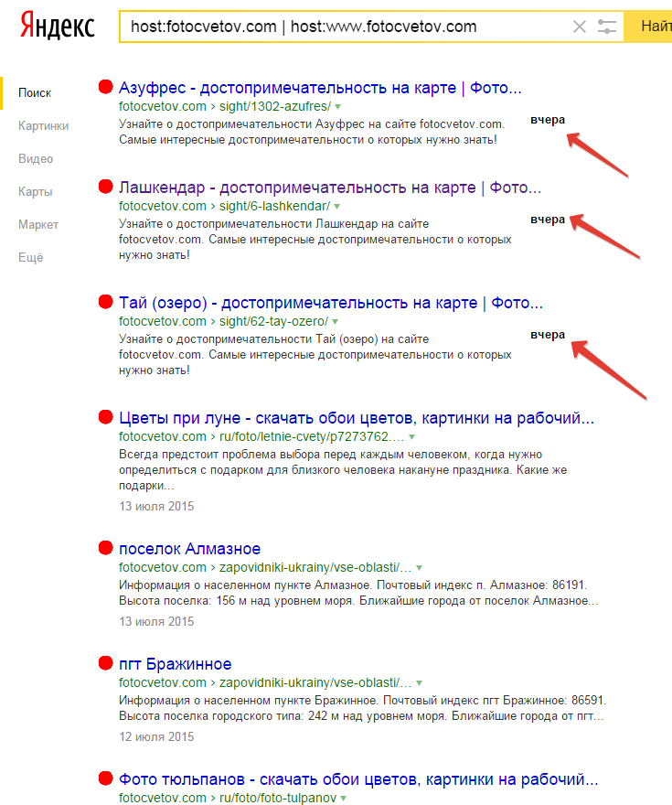Open Лашкендар - достопримечательность result title
The image size is (672, 805).
[x=330, y=188]
